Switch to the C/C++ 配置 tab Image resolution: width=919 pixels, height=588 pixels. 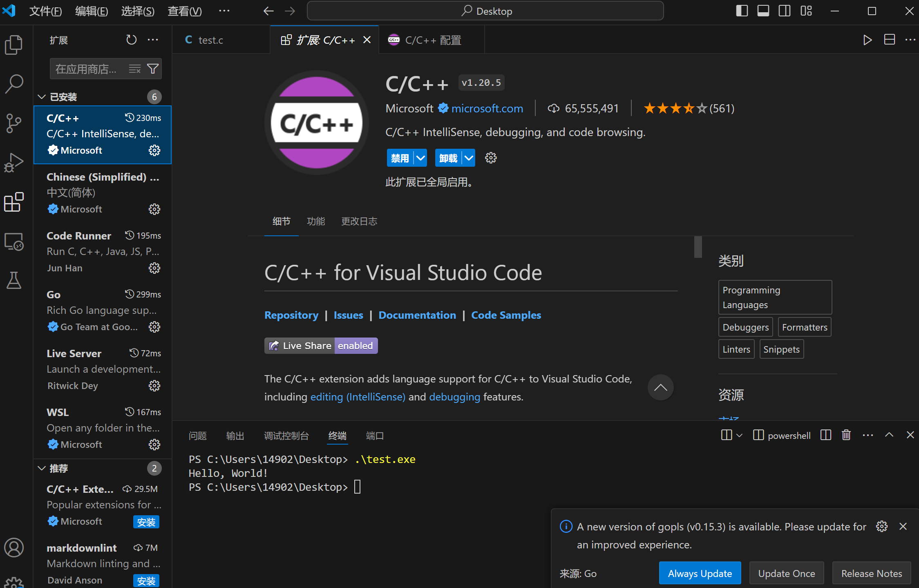click(432, 40)
